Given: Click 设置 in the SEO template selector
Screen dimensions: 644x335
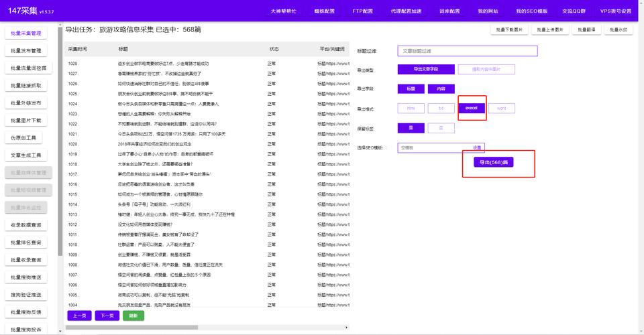Looking at the screenshot, I should point(477,147).
